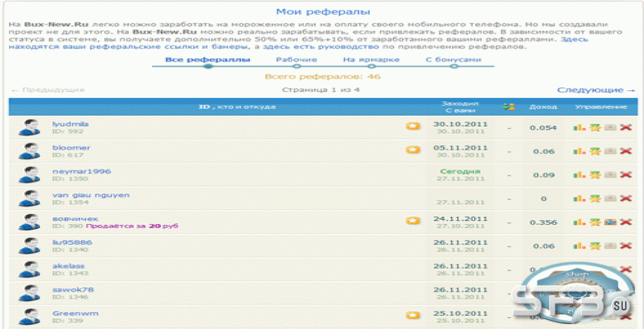This screenshot has width=644, height=329.
Task: Open the van giau nguyen profile link
Action: coord(91,195)
